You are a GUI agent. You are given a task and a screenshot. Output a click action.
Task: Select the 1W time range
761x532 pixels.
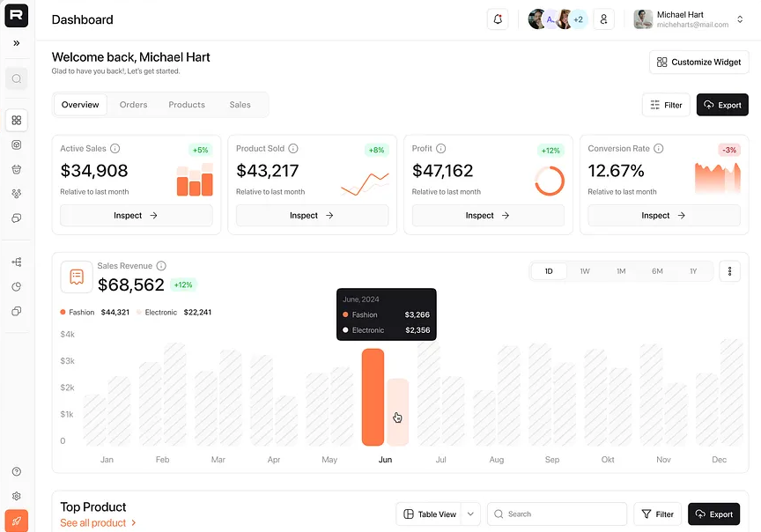click(x=585, y=271)
